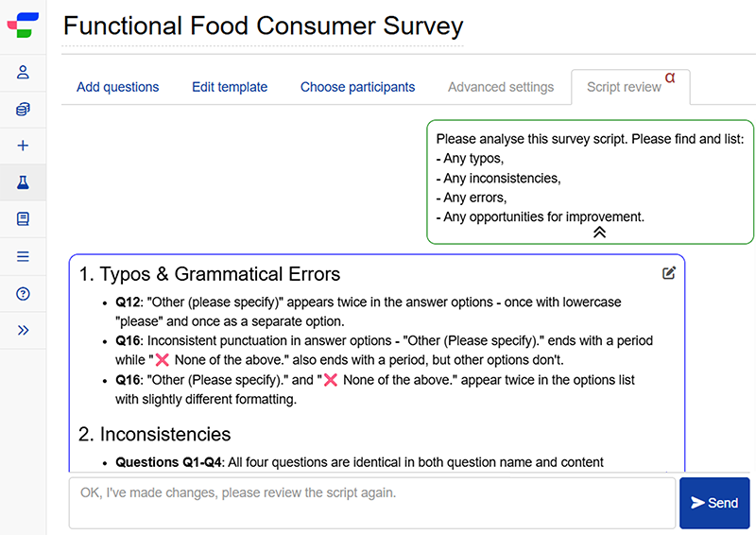Open the coins stack icon in sidebar
The width and height of the screenshot is (756, 535).
click(24, 110)
